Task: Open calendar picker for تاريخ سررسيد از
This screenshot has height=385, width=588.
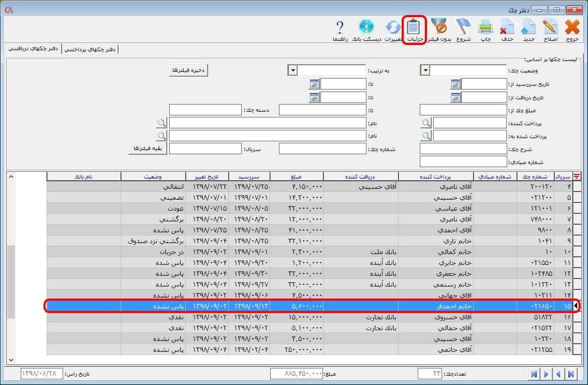Action: 455,84
